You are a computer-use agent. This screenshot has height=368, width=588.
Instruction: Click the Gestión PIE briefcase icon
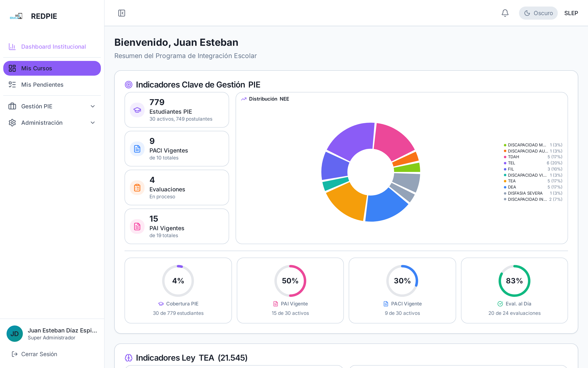pyautogui.click(x=12, y=106)
